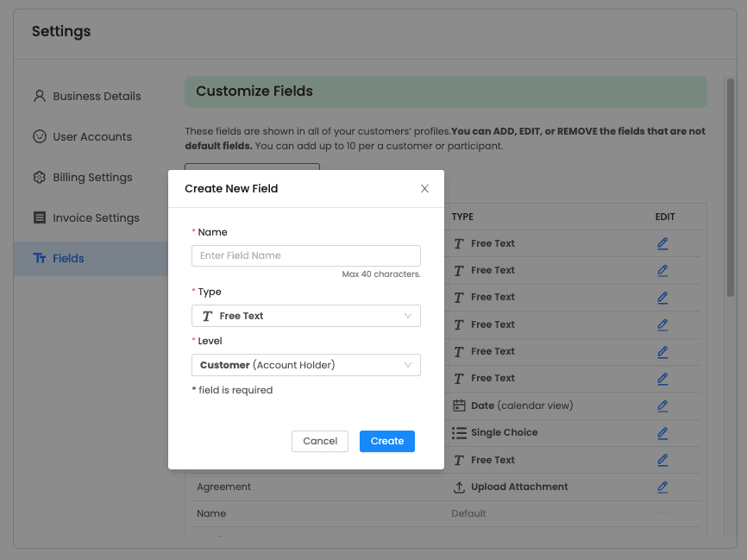The height and width of the screenshot is (560, 747).
Task: Click the User Accounts smiley icon
Action: [x=40, y=137]
